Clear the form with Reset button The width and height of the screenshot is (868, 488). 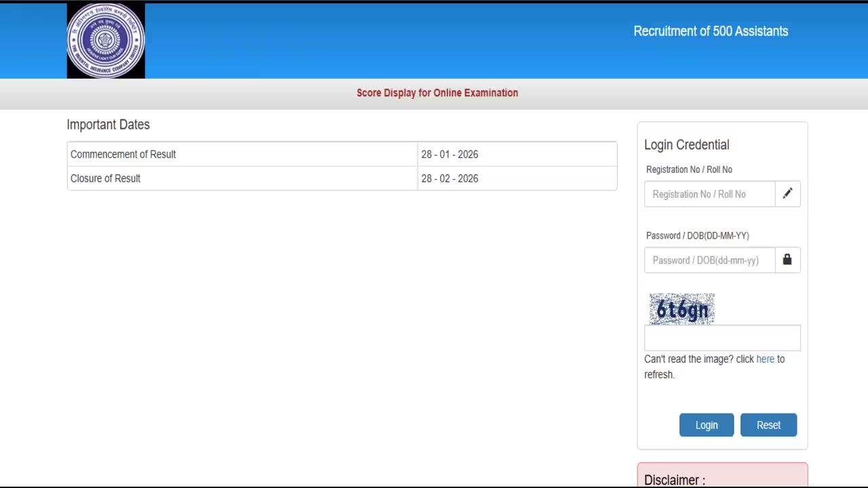pyautogui.click(x=768, y=425)
